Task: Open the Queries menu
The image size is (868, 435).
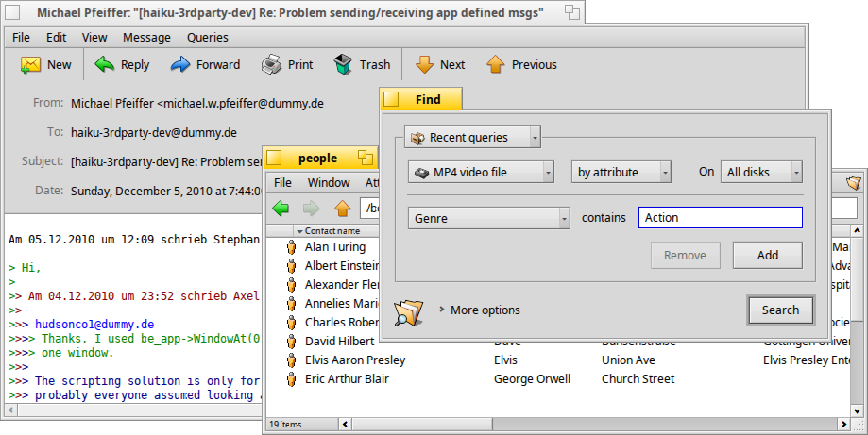Action: (207, 37)
